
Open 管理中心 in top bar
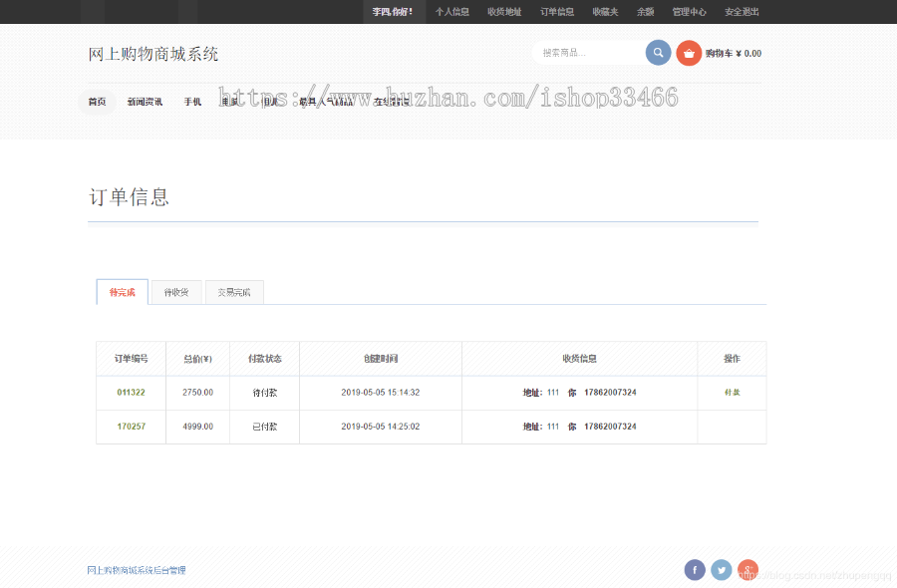pos(690,11)
